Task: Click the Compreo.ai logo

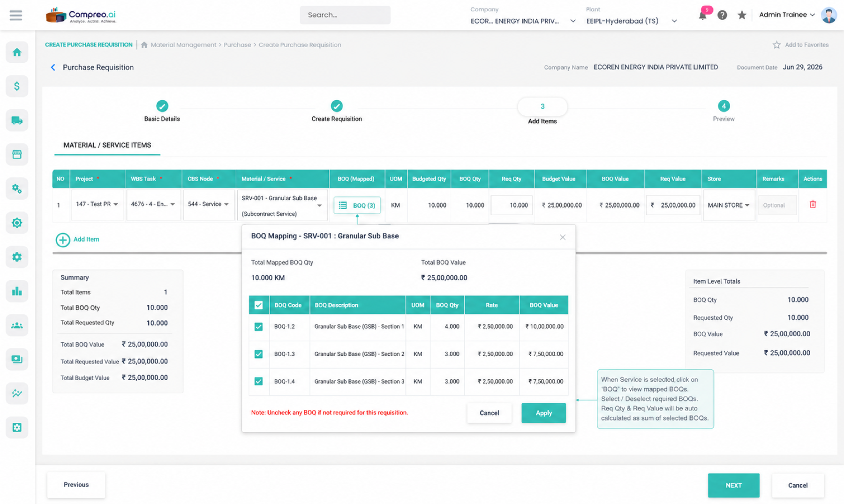Action: click(82, 15)
